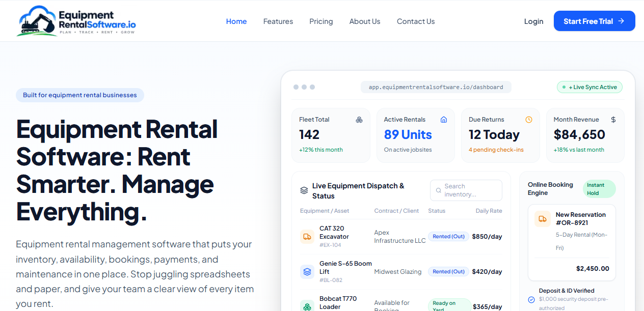This screenshot has height=311, width=644.
Task: Click 'Genie S-65 Boom Lift' asset name
Action: (x=345, y=268)
